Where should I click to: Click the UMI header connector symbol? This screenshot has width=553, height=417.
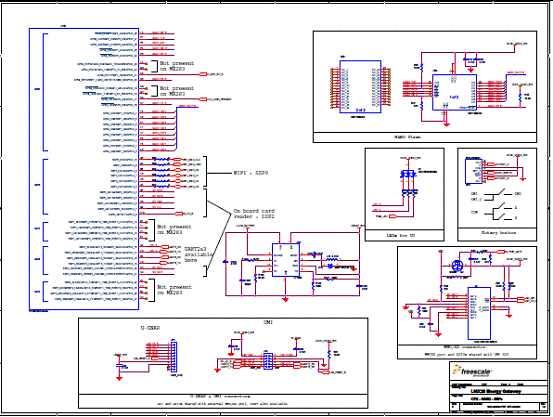pos(268,361)
